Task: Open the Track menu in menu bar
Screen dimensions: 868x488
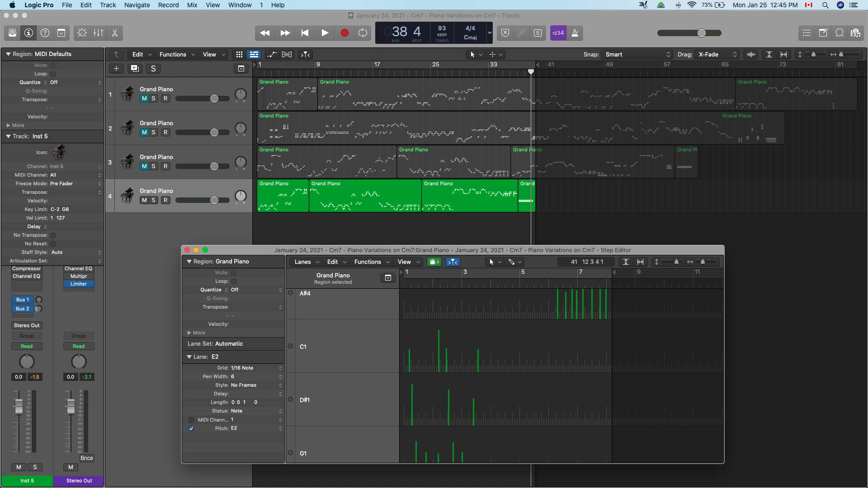Action: (x=108, y=5)
